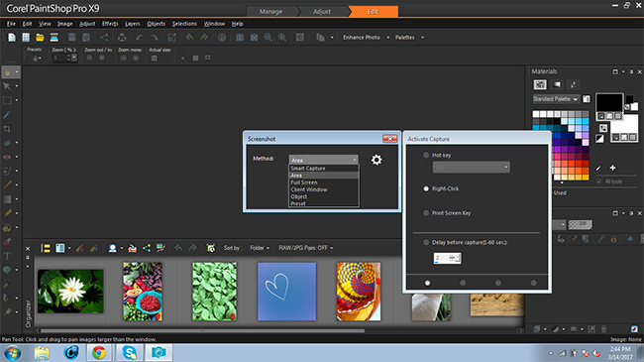Open Skype from the taskbar
The height and width of the screenshot is (362, 644).
tap(130, 352)
